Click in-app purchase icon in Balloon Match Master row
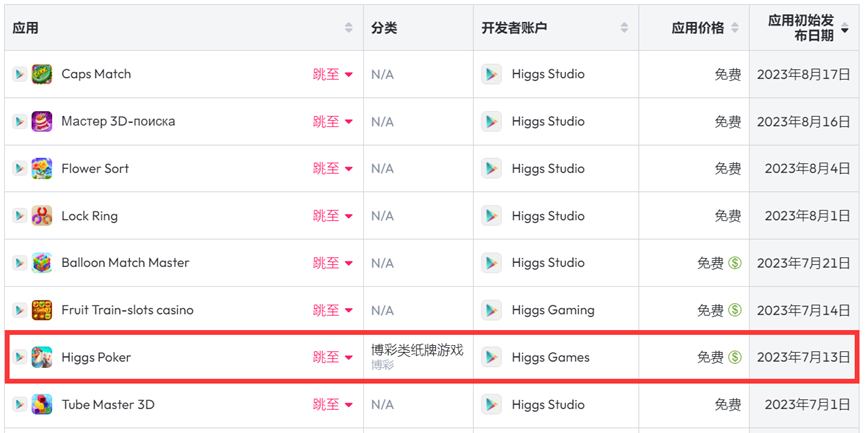Screen dimensions: 865x433 735,263
